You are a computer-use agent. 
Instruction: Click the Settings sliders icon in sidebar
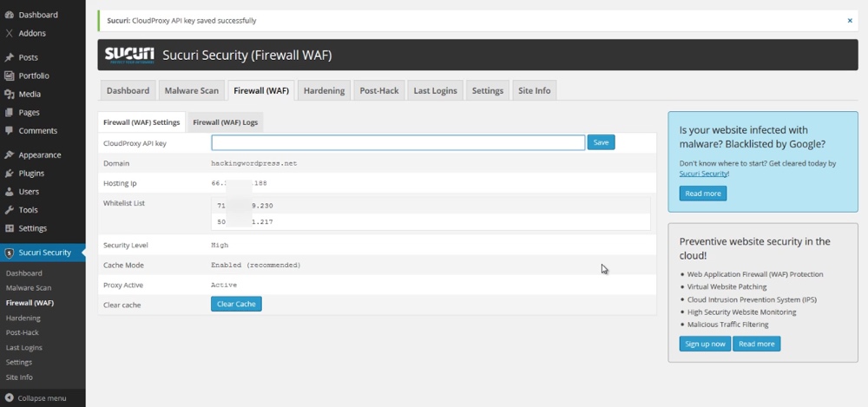click(9, 228)
